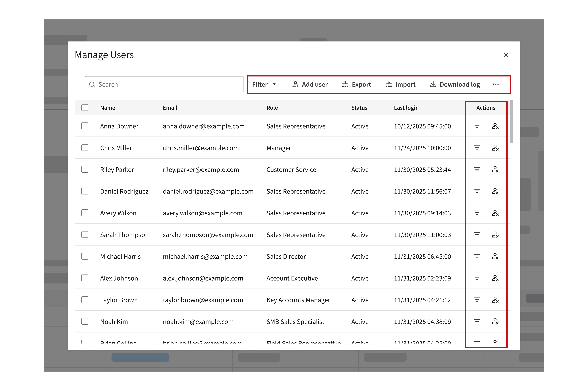
Task: Tick the checkbox next to Sarah Thompson
Action: point(85,235)
